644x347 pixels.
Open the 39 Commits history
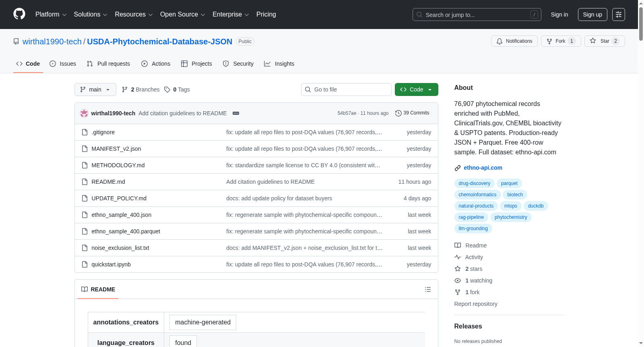pyautogui.click(x=412, y=113)
